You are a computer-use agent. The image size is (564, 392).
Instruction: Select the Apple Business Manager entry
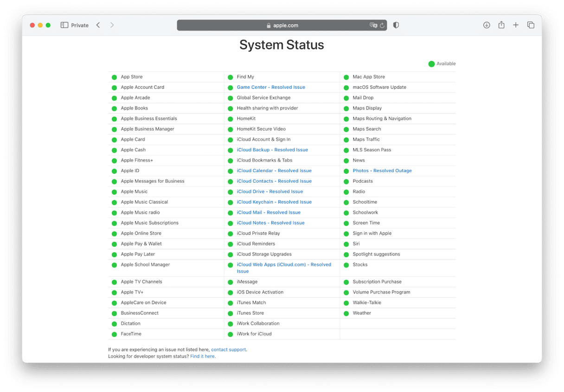(147, 129)
